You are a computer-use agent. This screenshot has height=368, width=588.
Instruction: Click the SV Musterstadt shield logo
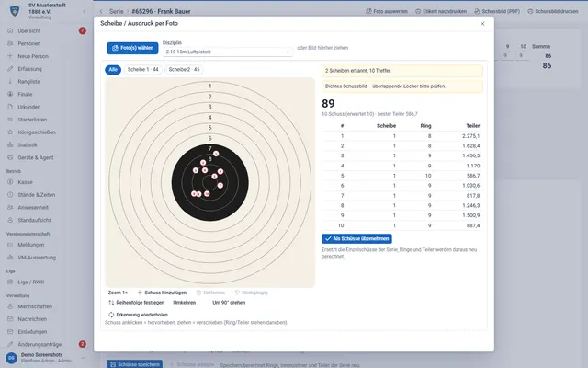pos(15,11)
